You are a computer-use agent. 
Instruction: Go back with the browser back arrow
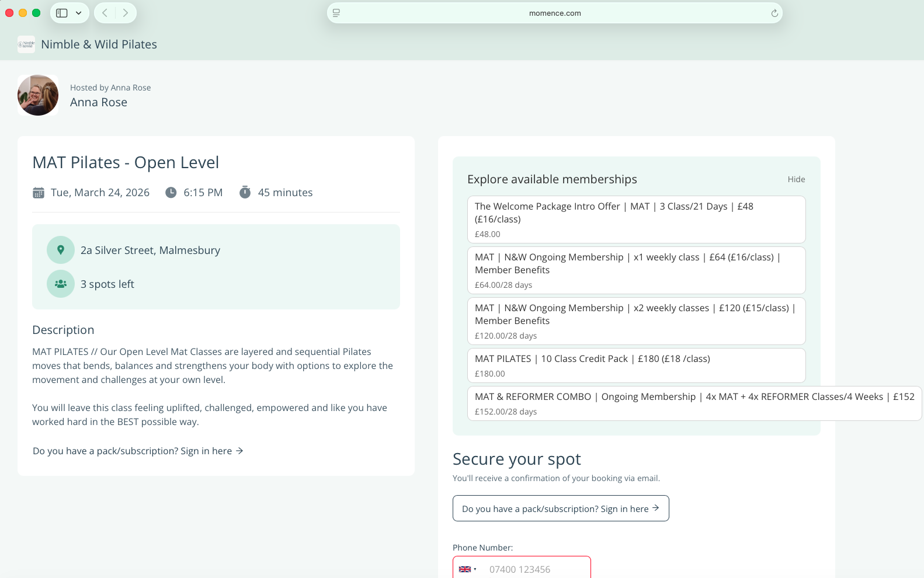click(x=105, y=13)
